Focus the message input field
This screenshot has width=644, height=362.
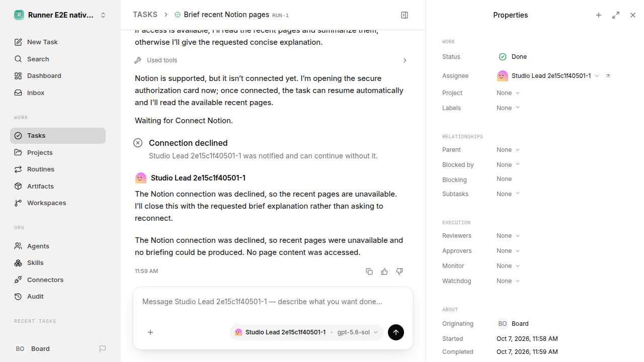(273, 302)
